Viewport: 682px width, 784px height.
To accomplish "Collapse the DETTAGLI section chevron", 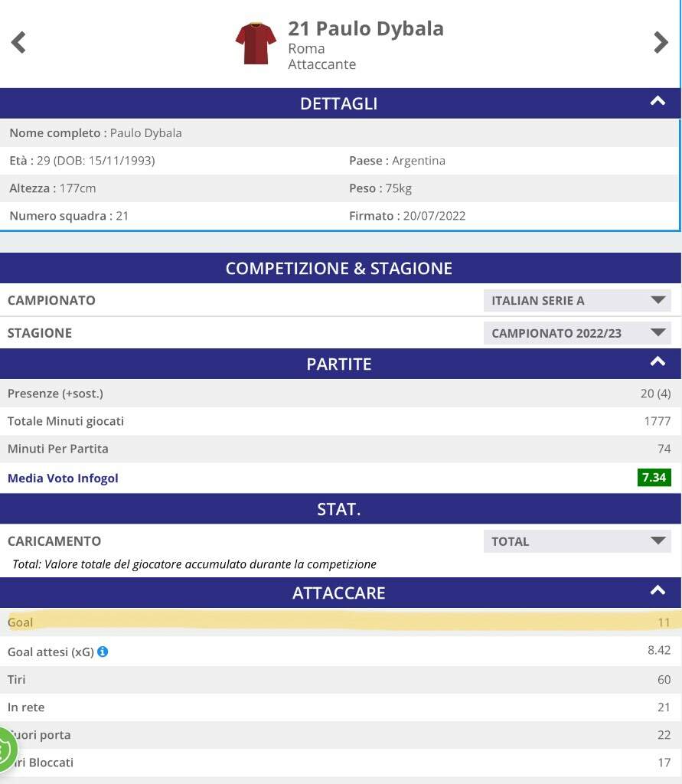I will click(658, 102).
